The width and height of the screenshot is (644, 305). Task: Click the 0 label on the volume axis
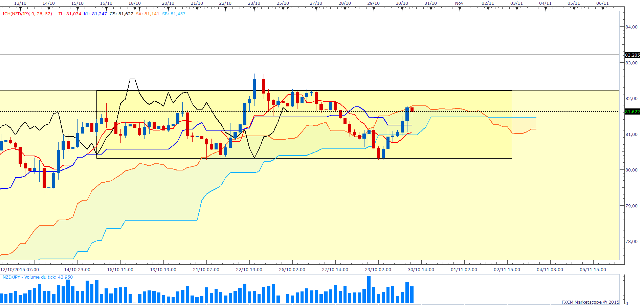pos(627,303)
